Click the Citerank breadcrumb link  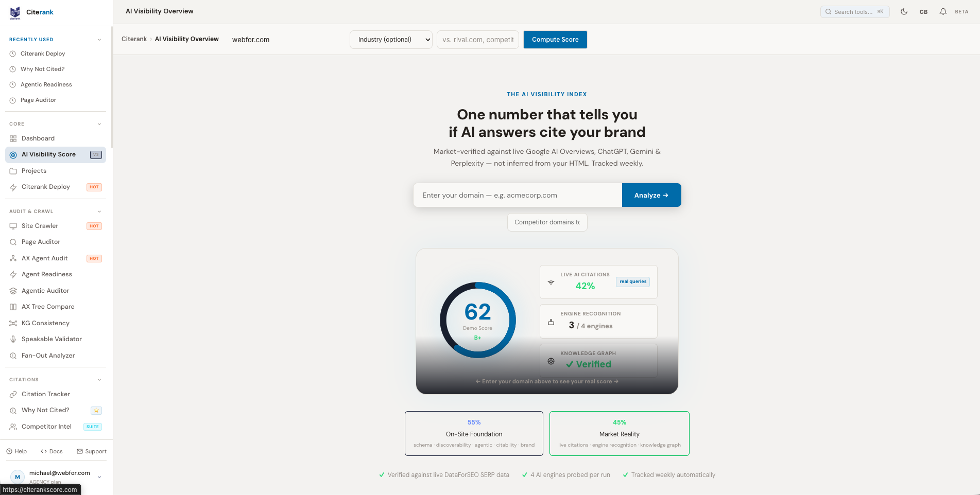click(x=134, y=39)
